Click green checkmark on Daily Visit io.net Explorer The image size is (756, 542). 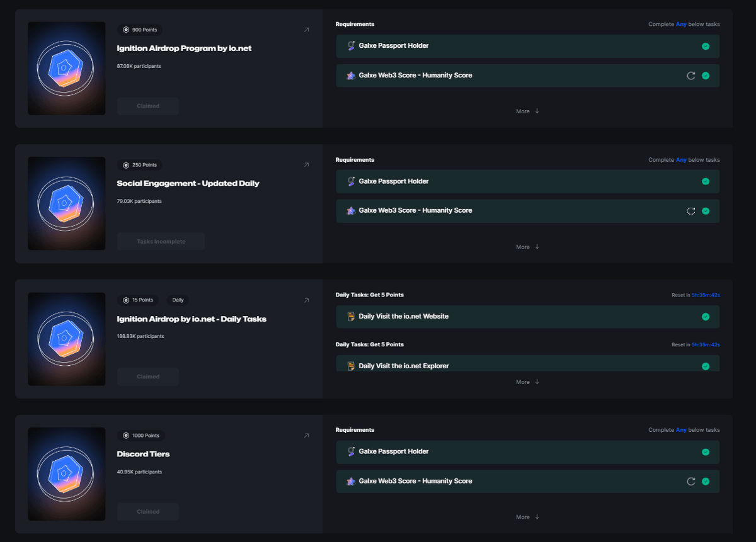(706, 366)
